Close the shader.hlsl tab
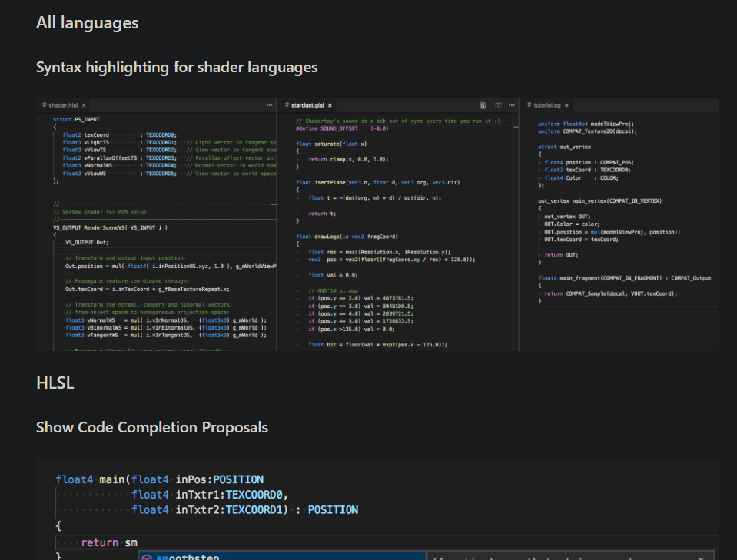 [x=84, y=106]
